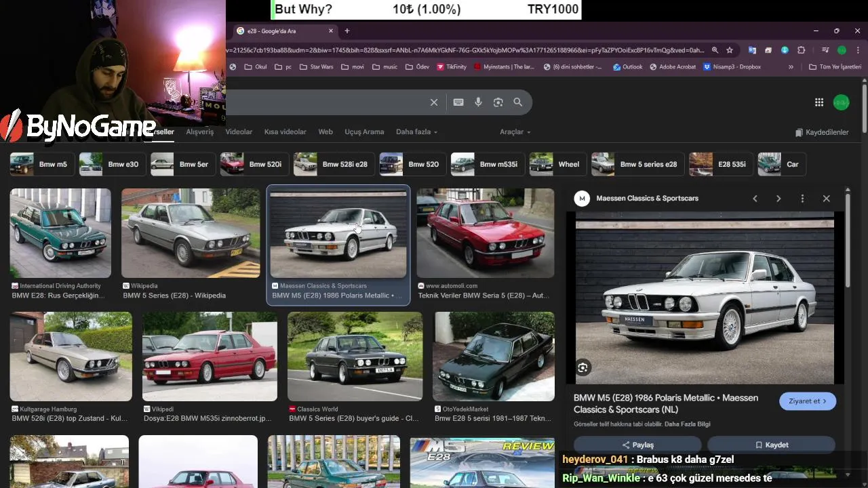Open the movi bookmarks folder
868x488 pixels.
pyautogui.click(x=353, y=67)
